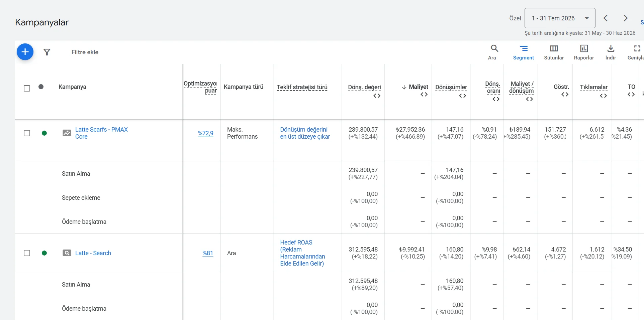Open the Sütunlar columns settings

[554, 52]
